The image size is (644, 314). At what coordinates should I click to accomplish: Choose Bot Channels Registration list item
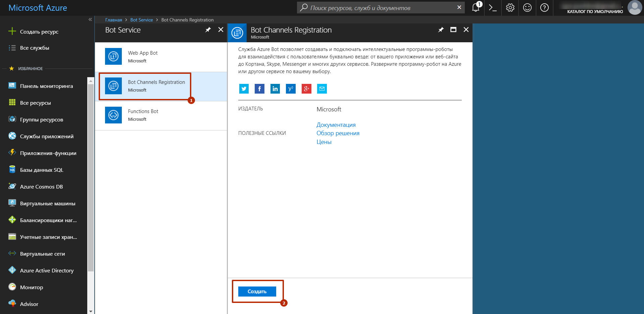click(161, 86)
